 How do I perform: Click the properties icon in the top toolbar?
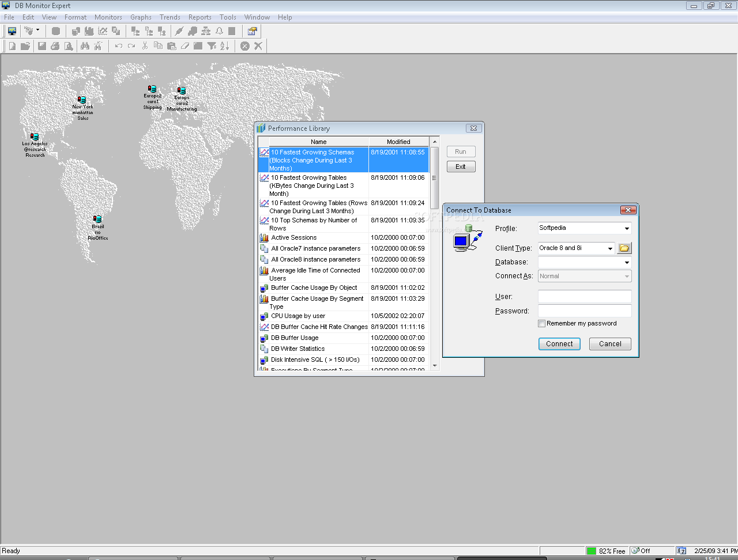point(252,31)
